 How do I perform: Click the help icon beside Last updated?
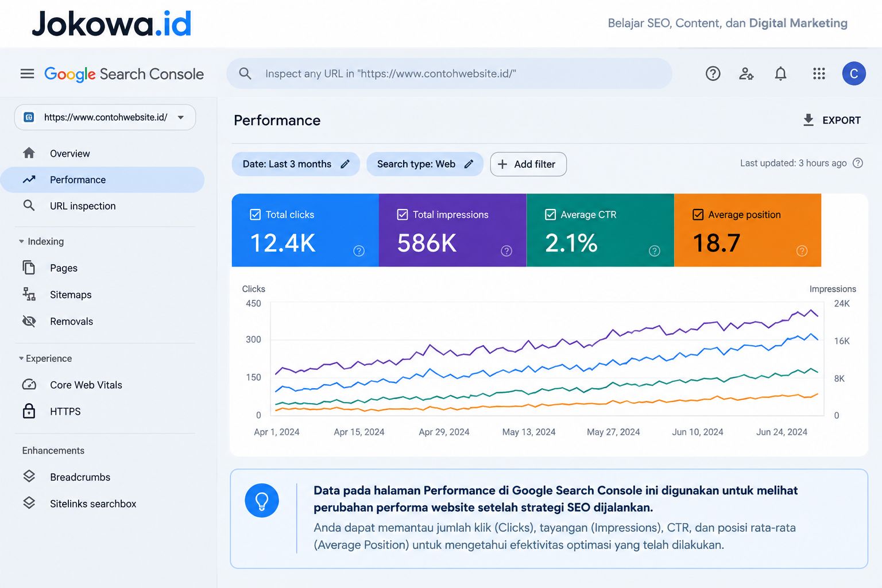click(858, 163)
